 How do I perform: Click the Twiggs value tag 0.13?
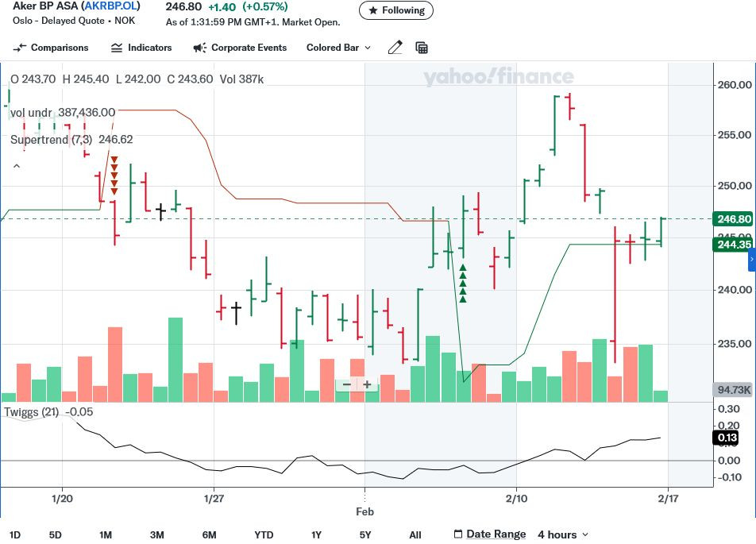click(x=727, y=438)
